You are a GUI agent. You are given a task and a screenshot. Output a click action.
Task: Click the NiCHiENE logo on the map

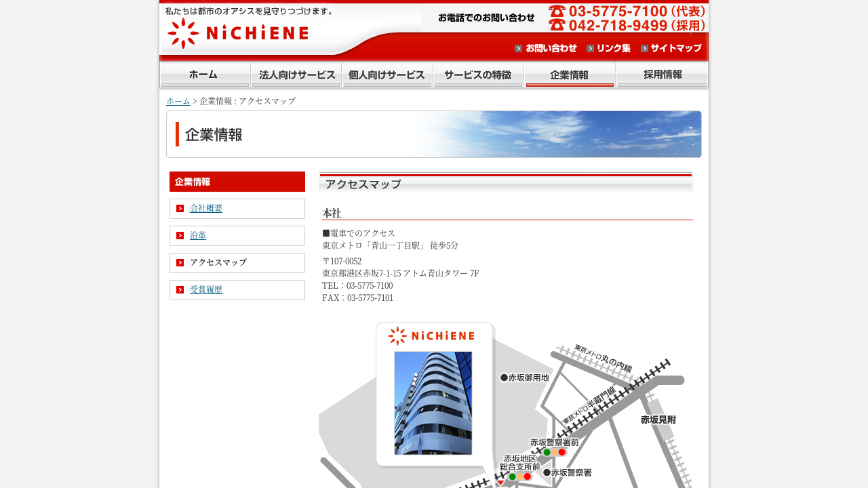tap(431, 335)
